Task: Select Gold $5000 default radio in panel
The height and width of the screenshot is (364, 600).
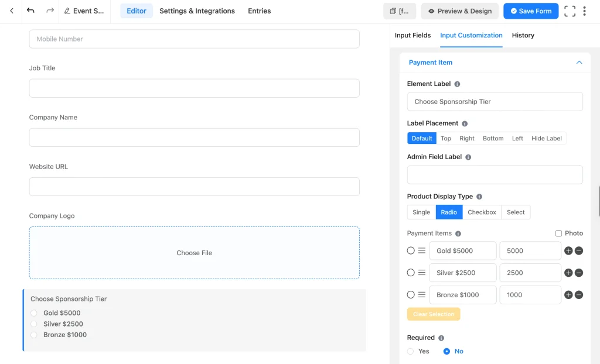Action: [x=411, y=251]
